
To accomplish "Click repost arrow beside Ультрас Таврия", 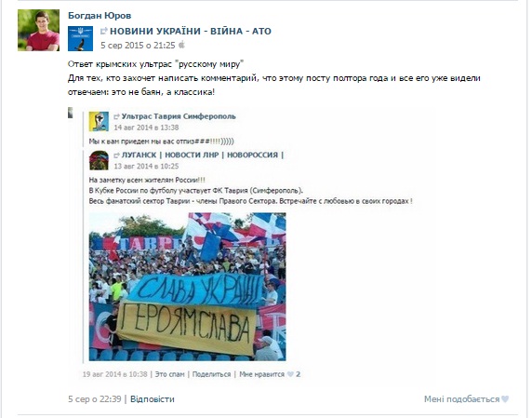I will coord(116,116).
